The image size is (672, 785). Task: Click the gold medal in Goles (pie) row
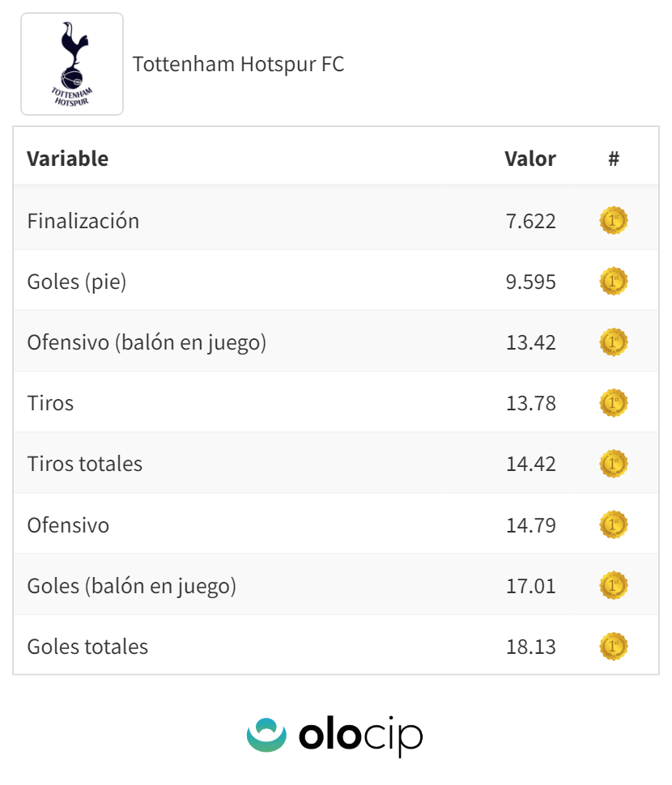614,282
